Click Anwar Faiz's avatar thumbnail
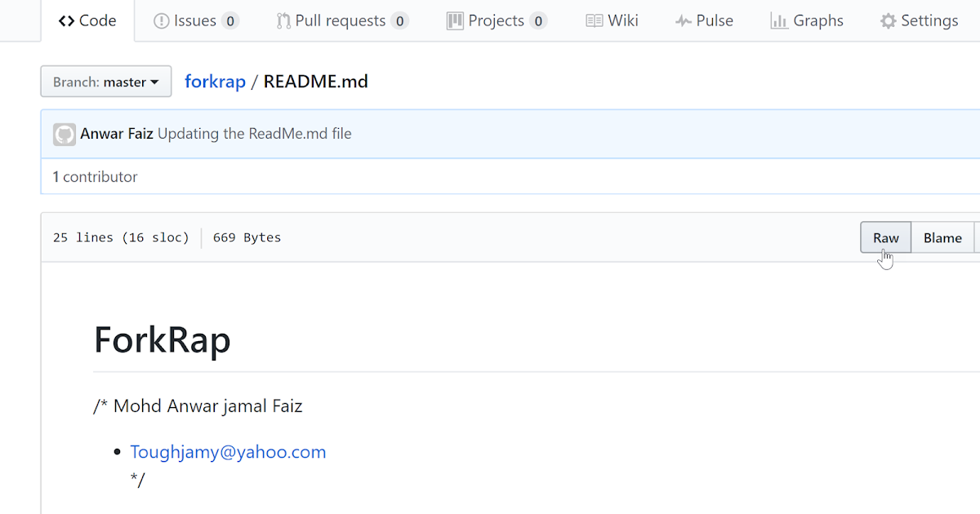This screenshot has width=980, height=514. [x=65, y=134]
